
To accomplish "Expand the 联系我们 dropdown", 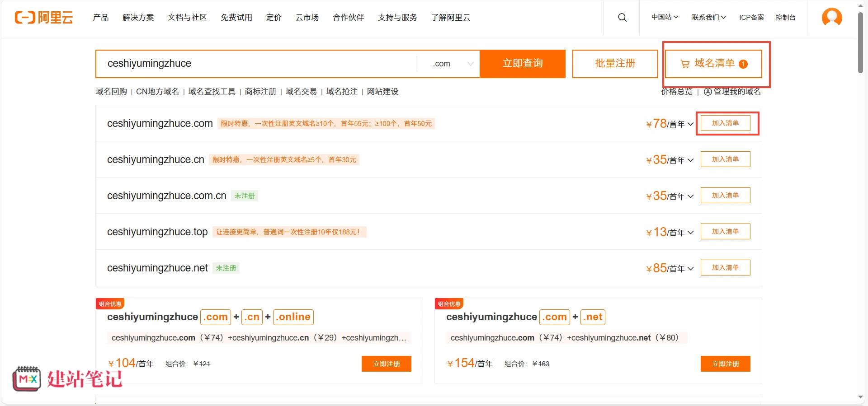I will (x=709, y=18).
